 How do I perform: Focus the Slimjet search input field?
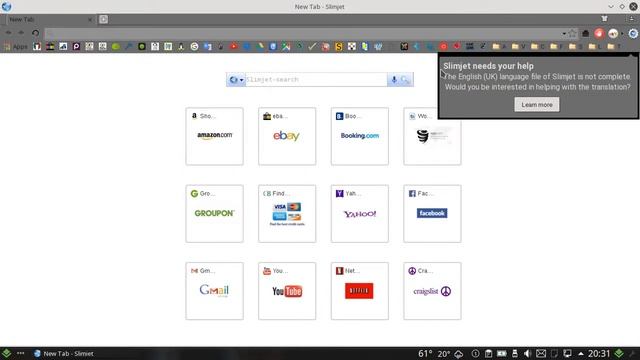coord(316,80)
